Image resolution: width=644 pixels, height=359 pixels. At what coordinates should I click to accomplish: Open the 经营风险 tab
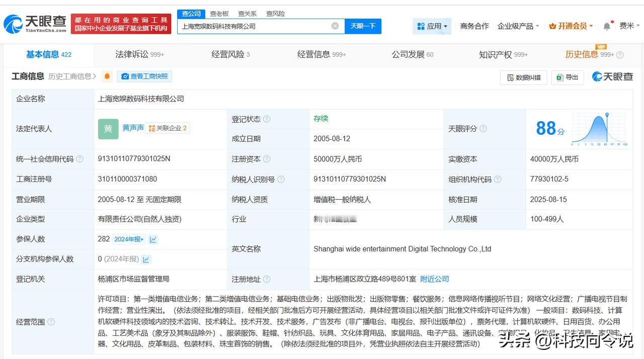pos(230,54)
